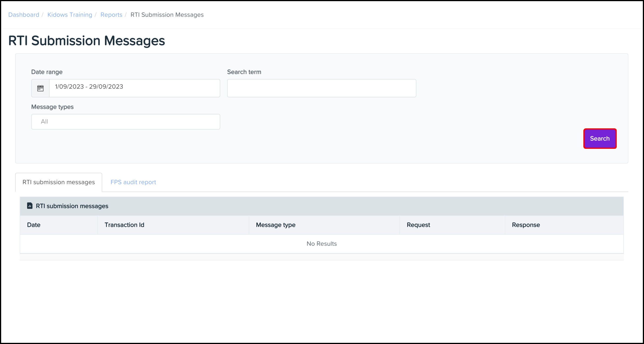Select the RTI submission messages tab
This screenshot has height=344, width=644.
click(59, 182)
